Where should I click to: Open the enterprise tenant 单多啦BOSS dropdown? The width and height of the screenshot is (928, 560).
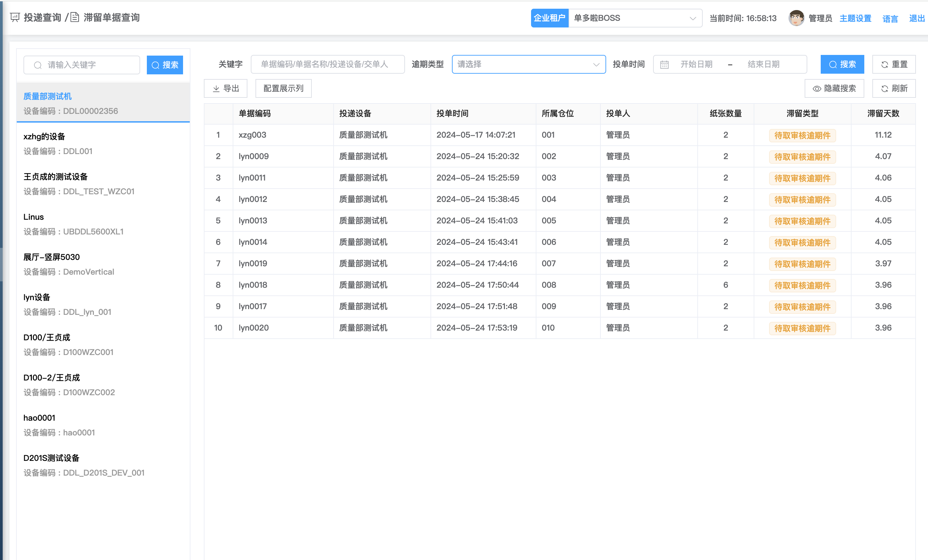pos(635,18)
